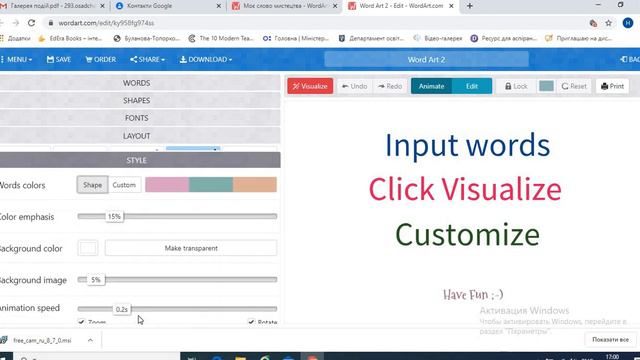Open the white Background color swatch
The height and width of the screenshot is (360, 640).
[88, 248]
